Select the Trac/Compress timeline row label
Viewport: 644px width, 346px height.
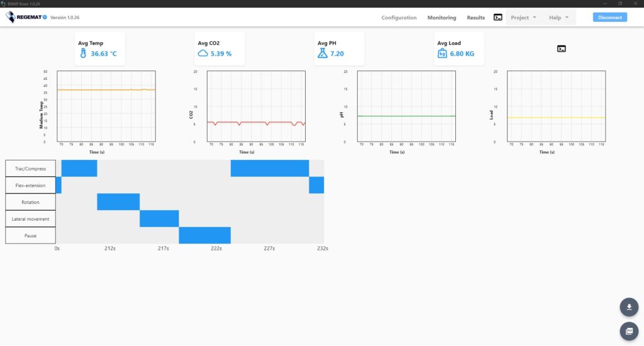(x=30, y=169)
